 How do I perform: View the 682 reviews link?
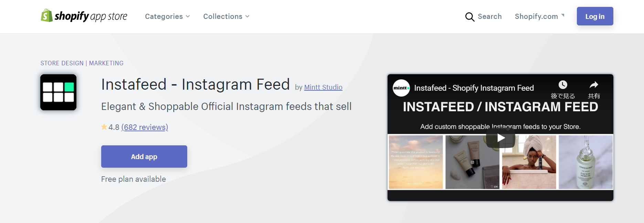[x=145, y=127]
